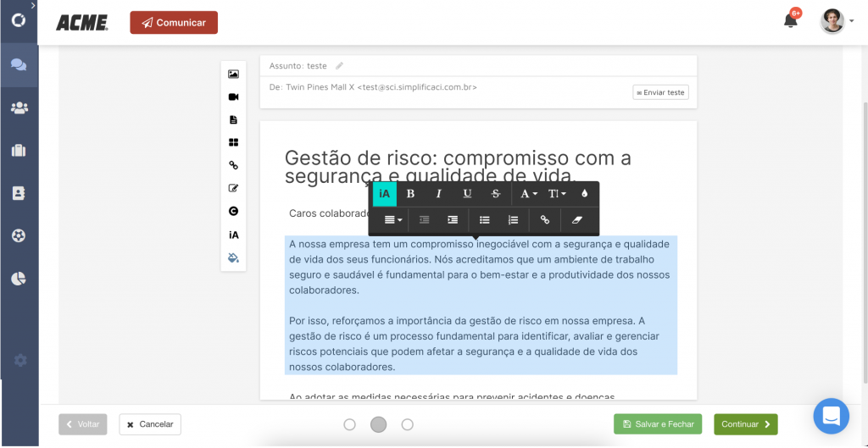Open the text color droplet picker
The height and width of the screenshot is (448, 868).
(x=585, y=194)
